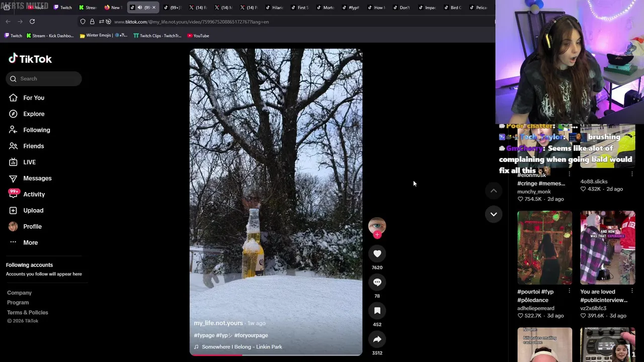Switch to the Hilario TikTok tab
644x362 pixels.
tap(274, 8)
